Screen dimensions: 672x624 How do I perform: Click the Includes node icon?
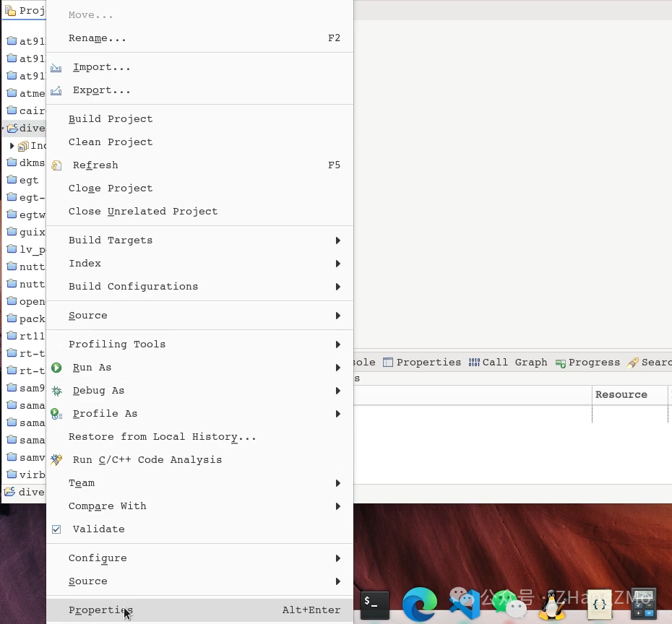point(23,146)
